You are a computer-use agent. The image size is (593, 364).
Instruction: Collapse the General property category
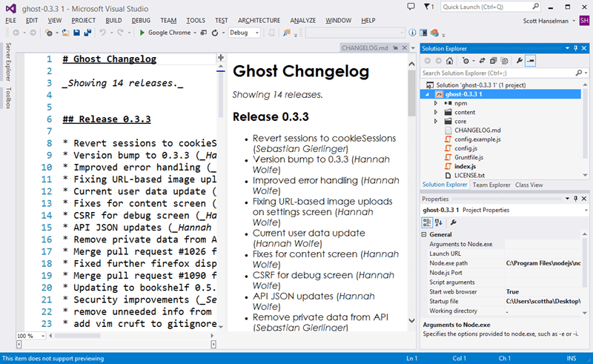tap(425, 234)
